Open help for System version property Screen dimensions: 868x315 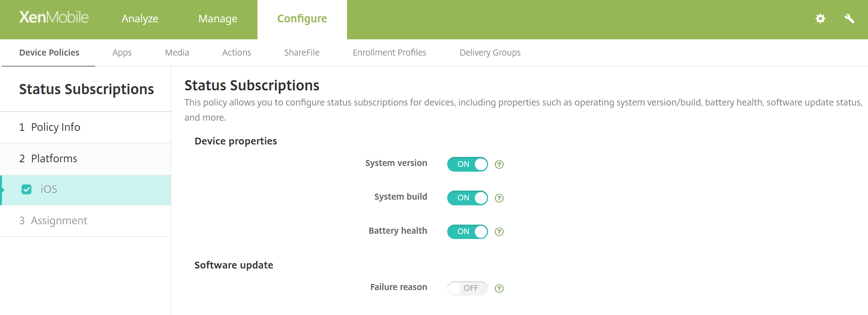tap(499, 164)
